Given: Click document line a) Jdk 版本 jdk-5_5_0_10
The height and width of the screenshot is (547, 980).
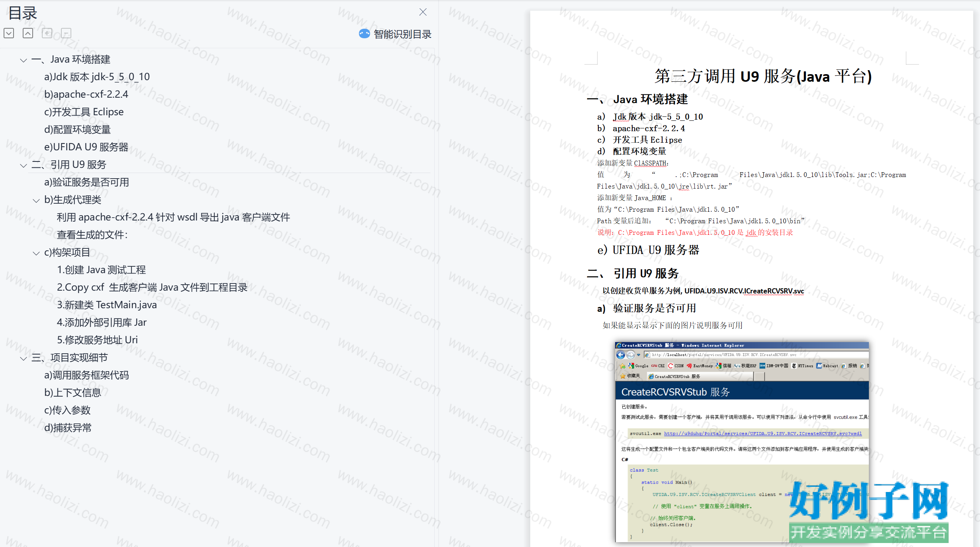Looking at the screenshot, I should pyautogui.click(x=650, y=117).
